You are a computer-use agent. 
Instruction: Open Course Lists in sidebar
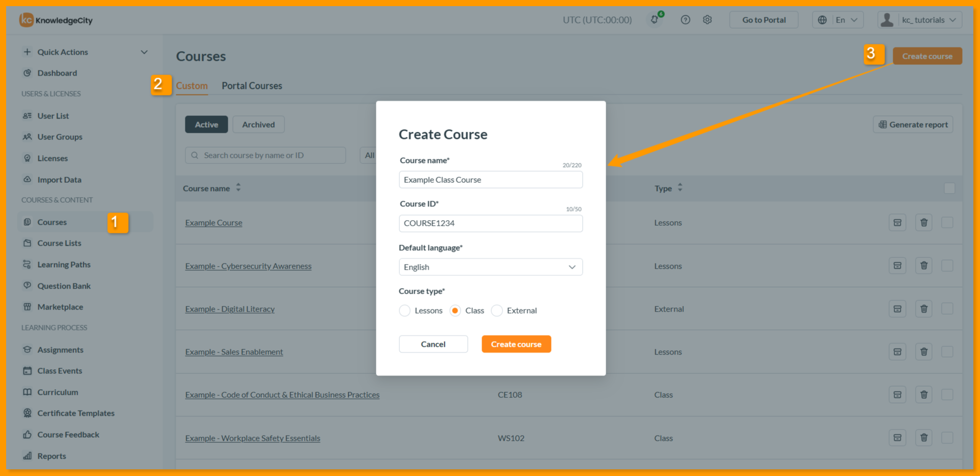pyautogui.click(x=59, y=243)
